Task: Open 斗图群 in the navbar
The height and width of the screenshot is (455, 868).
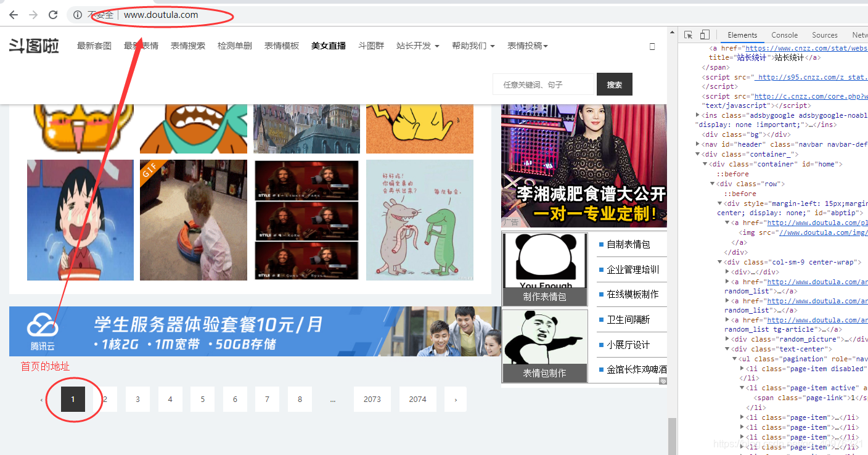Action: [371, 46]
